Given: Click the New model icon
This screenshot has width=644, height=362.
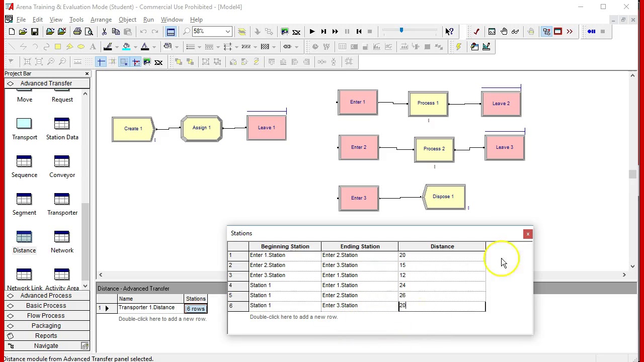Looking at the screenshot, I should coord(12,32).
